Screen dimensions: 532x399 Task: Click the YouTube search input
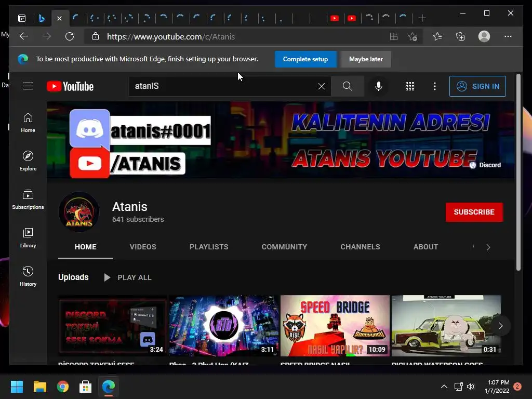224,86
